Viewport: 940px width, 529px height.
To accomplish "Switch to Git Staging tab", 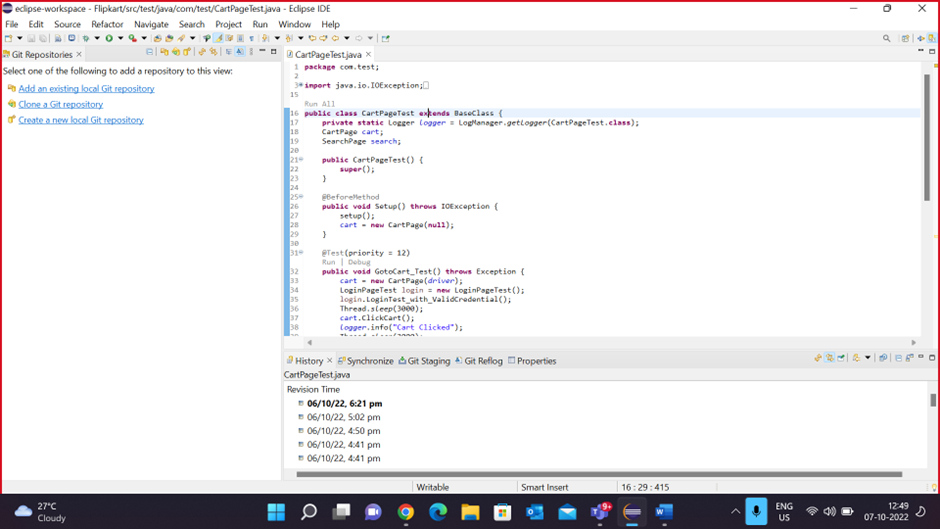I will pos(424,361).
